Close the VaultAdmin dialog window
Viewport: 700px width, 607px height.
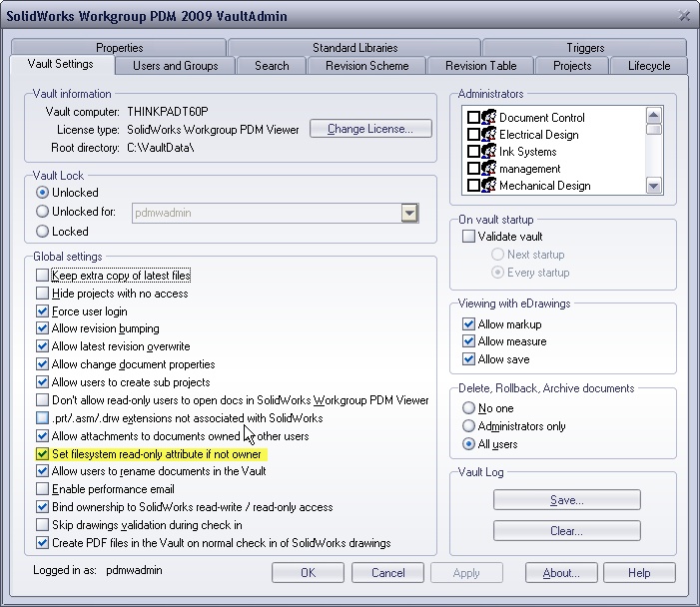pos(683,16)
